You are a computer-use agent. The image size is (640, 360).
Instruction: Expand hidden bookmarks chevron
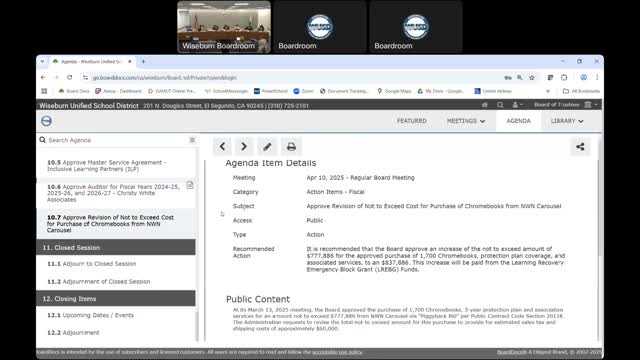click(x=548, y=91)
